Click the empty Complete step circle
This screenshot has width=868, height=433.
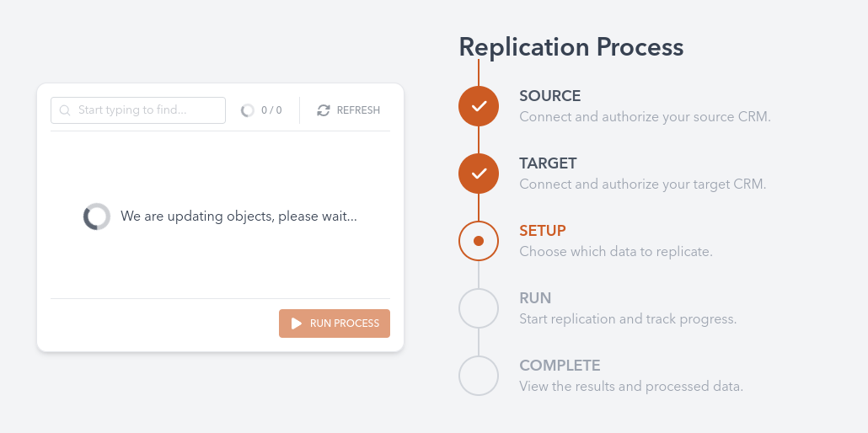(479, 375)
